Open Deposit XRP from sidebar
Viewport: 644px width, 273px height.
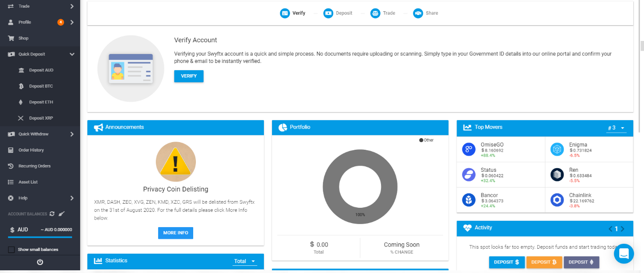pyautogui.click(x=41, y=118)
